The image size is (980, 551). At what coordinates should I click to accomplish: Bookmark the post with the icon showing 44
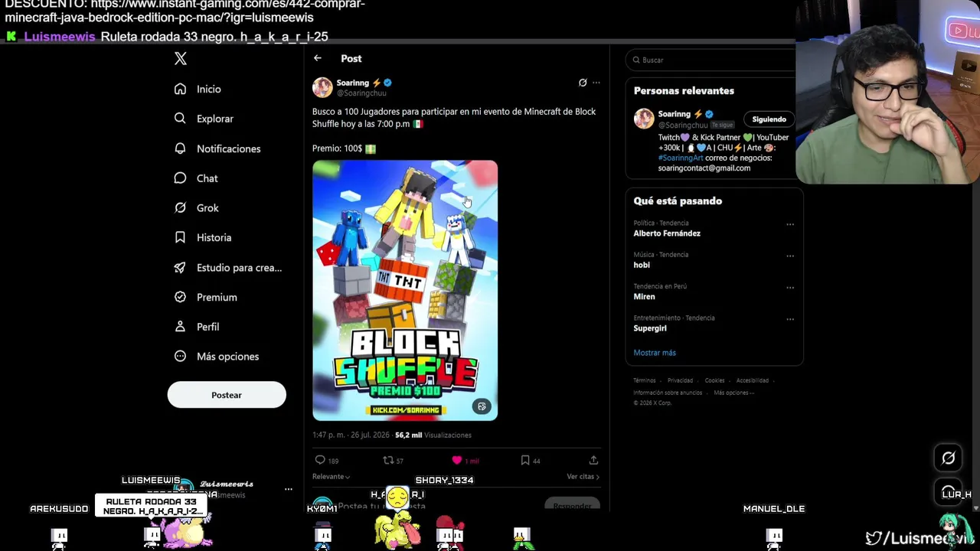coord(525,460)
